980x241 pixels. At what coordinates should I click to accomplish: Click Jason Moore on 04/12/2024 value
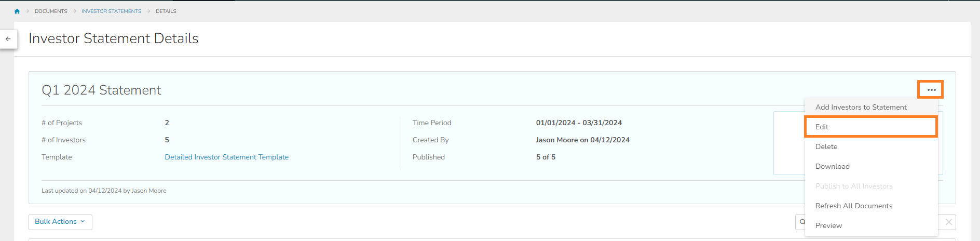coord(583,140)
